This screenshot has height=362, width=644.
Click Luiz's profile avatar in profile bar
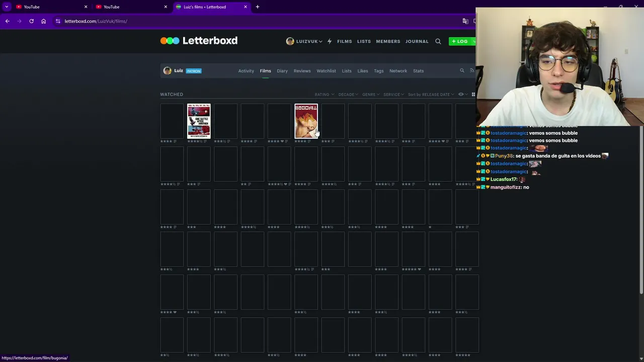coord(167,71)
